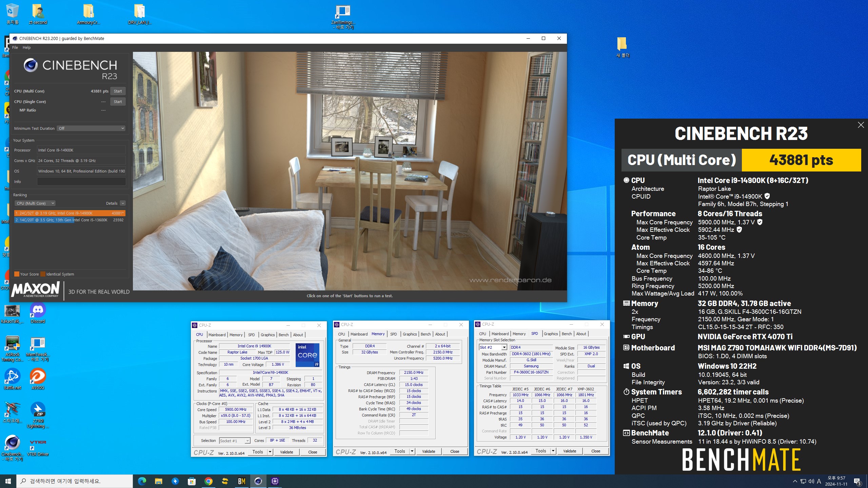Image resolution: width=868 pixels, height=488 pixels.
Task: Open Tools dropdown arrow in the CPU-Z window on the CPU tab
Action: pos(270,452)
